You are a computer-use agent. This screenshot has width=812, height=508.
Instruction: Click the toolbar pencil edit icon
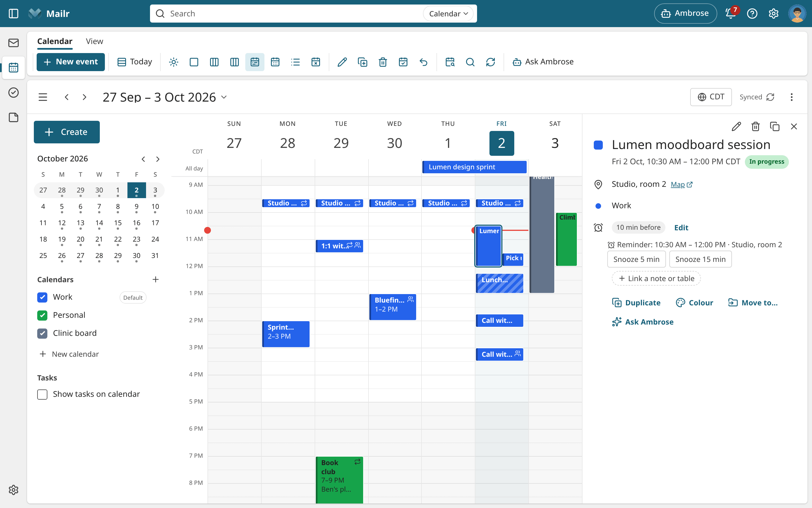click(342, 62)
